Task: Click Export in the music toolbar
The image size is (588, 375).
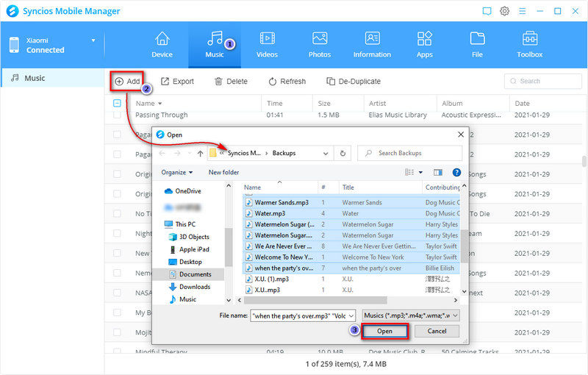Action: coord(177,81)
